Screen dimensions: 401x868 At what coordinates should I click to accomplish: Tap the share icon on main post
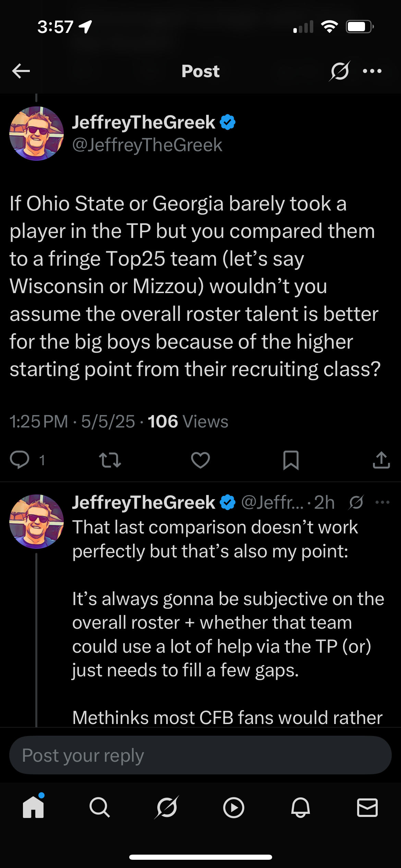pos(381,460)
